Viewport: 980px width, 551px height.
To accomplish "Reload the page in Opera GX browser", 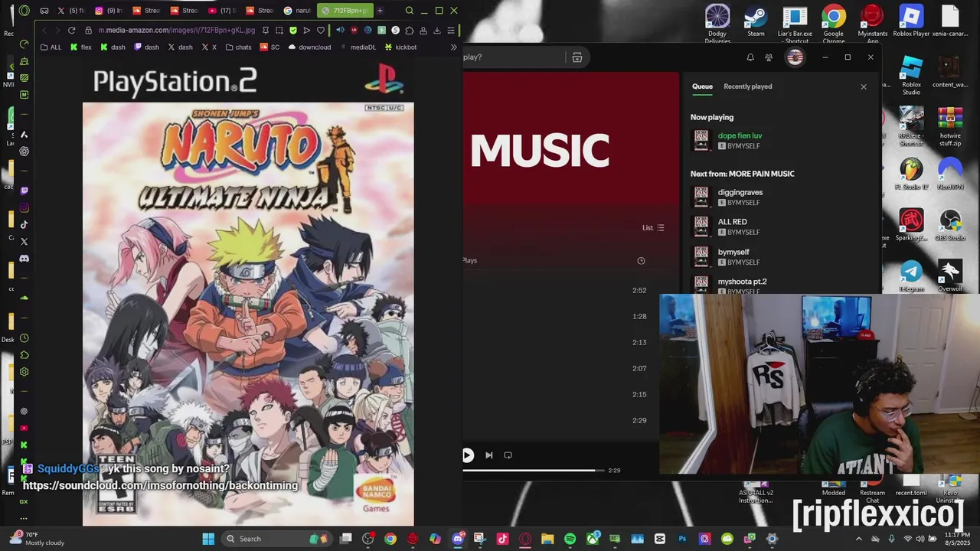I will tap(71, 30).
